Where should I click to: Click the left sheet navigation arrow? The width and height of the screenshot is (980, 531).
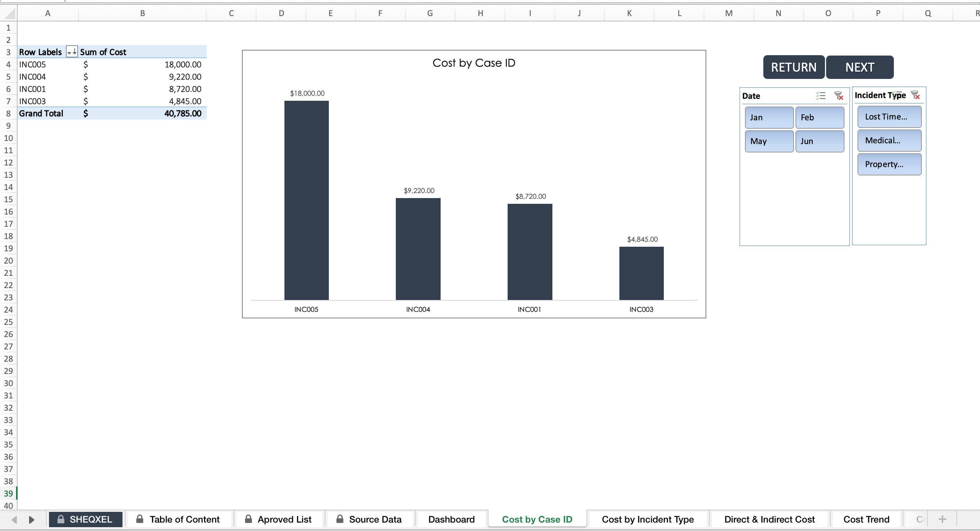click(14, 520)
